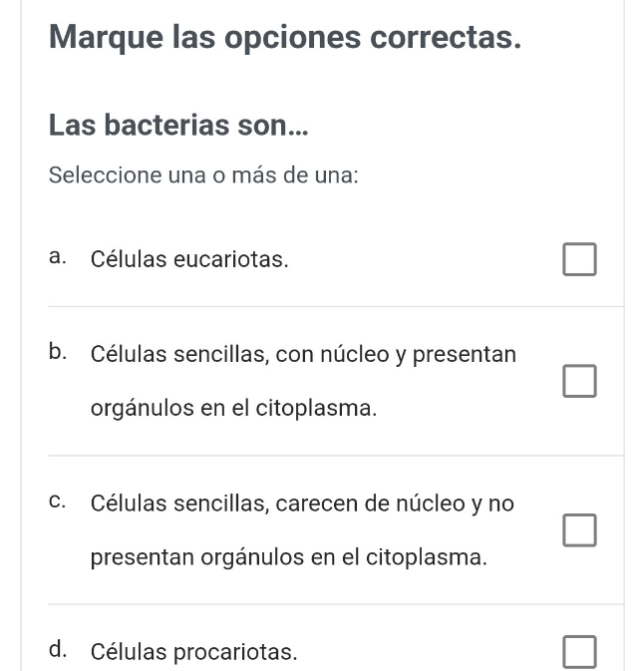This screenshot has width=644, height=671.
Task: Click the divider between options c and d
Action: pos(336,604)
